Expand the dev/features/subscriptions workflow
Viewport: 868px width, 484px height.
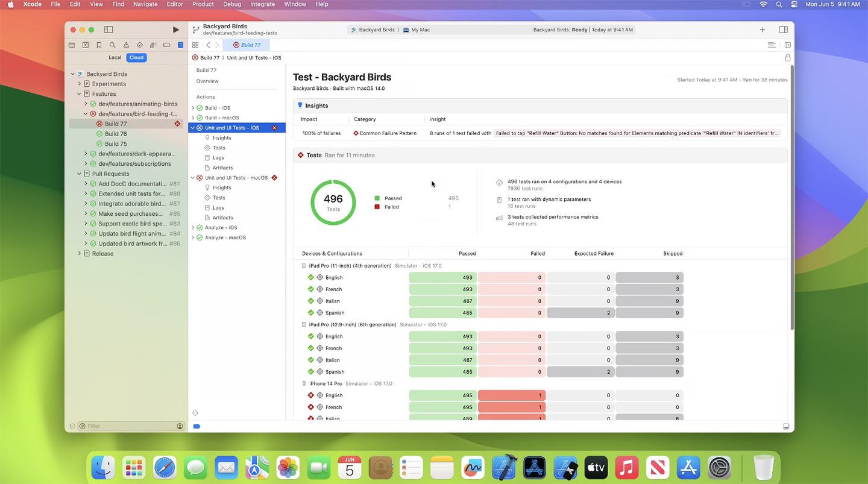click(86, 163)
